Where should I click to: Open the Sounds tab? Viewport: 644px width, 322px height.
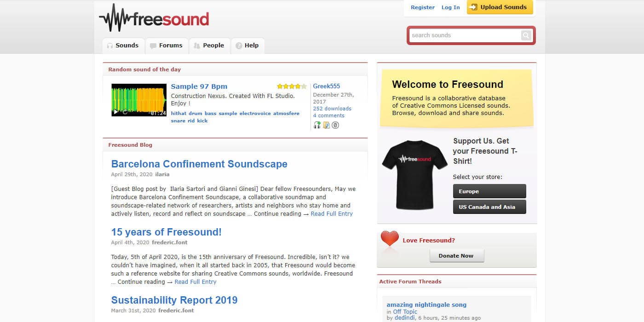coord(123,46)
